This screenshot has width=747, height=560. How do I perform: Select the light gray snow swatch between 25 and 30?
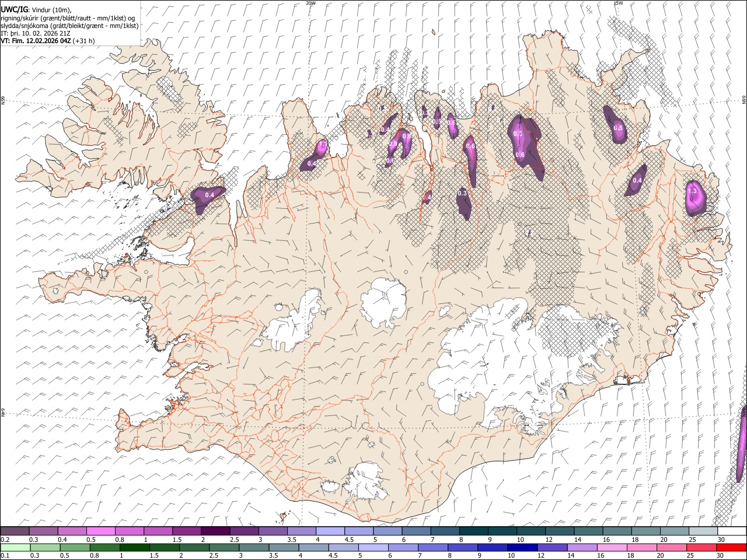coord(702,531)
